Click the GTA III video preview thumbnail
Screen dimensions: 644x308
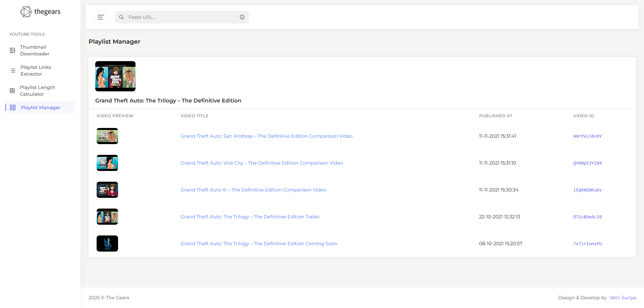tap(107, 190)
